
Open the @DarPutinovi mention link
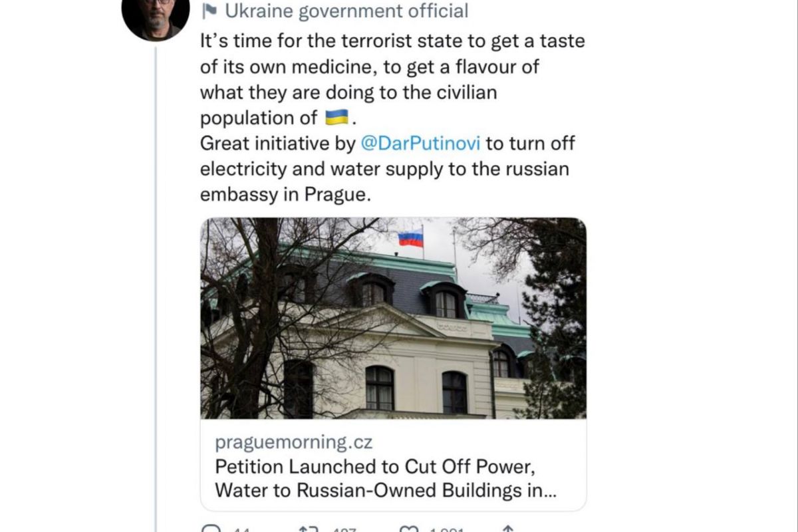point(422,143)
